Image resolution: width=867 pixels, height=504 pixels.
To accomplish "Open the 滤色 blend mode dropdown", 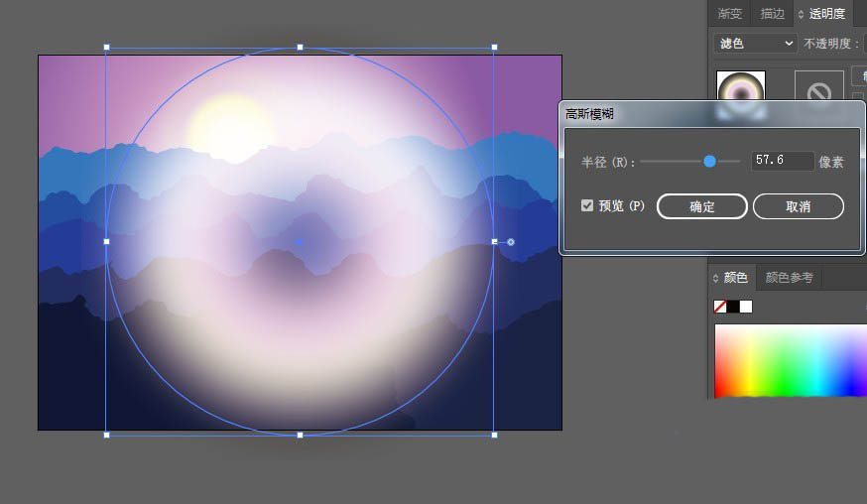I will click(x=755, y=43).
